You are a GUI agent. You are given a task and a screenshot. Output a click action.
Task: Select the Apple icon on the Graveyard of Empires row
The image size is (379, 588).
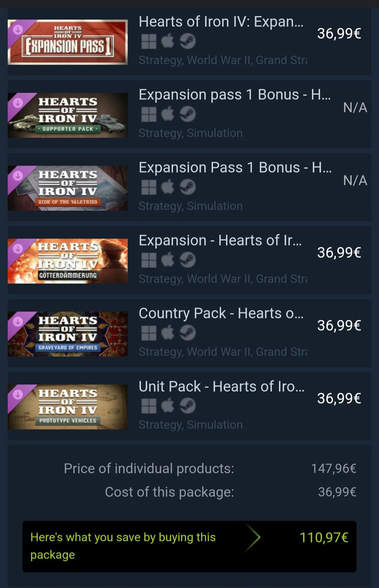(x=168, y=333)
